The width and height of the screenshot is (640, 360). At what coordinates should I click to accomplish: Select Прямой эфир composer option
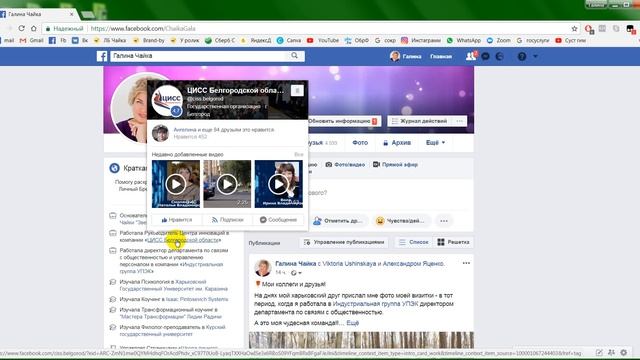point(396,164)
